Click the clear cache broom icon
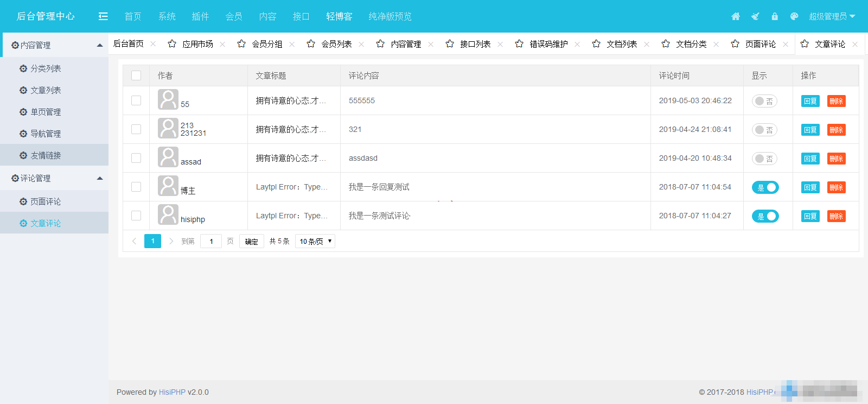This screenshot has width=868, height=404. (755, 16)
